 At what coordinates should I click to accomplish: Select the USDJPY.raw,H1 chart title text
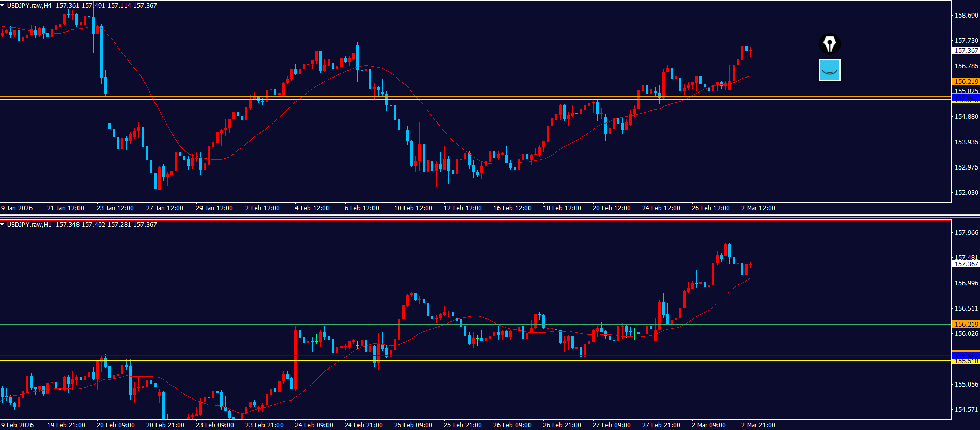pyautogui.click(x=29, y=225)
